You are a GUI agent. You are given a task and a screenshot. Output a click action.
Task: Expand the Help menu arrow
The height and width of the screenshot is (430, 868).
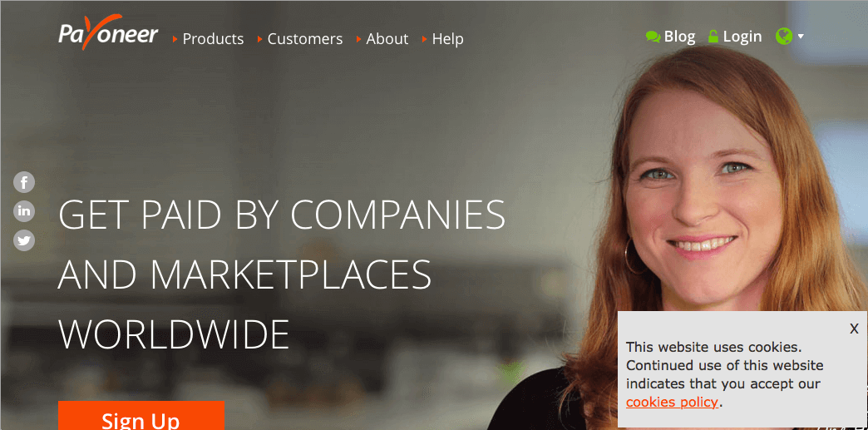coord(425,39)
